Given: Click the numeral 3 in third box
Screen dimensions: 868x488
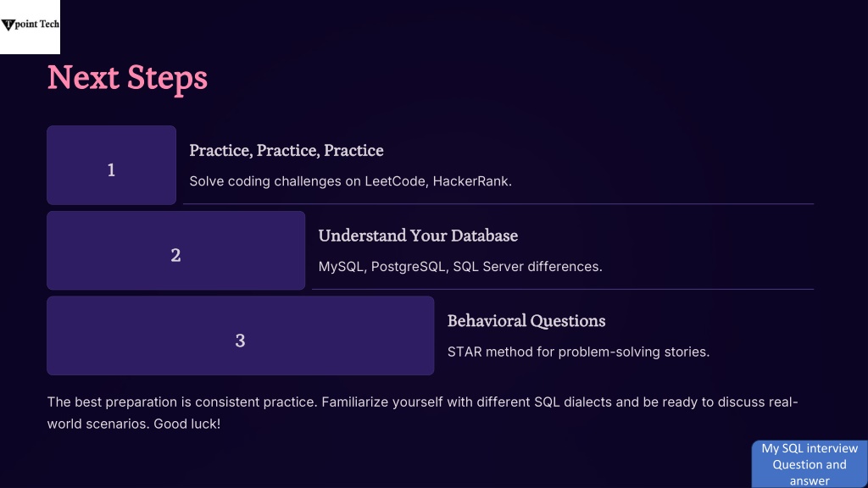Looking at the screenshot, I should (x=240, y=341).
